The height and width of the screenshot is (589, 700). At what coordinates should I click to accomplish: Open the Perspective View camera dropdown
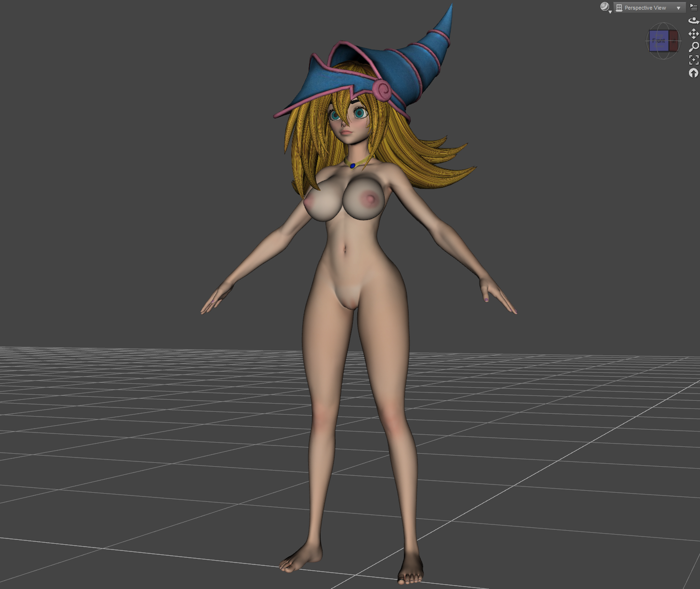point(649,8)
